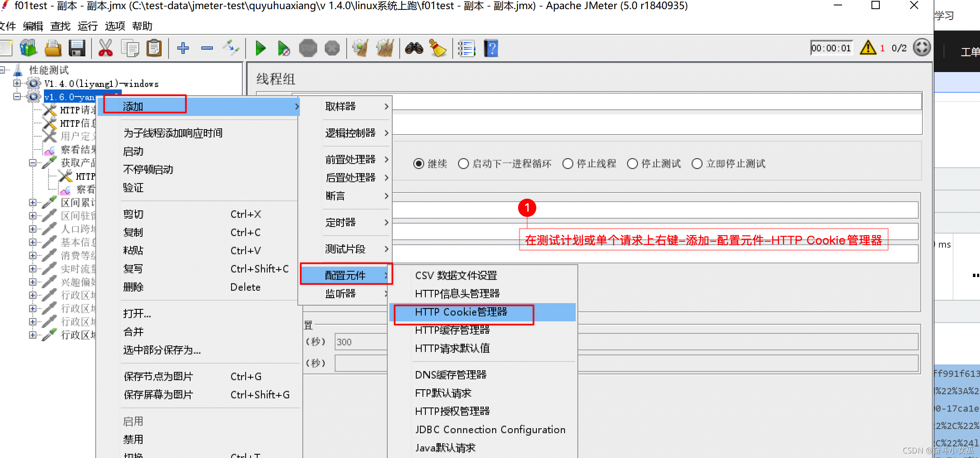The height and width of the screenshot is (458, 980).
Task: Select the V1.4.0(liyang1)-windows tree item
Action: click(101, 84)
